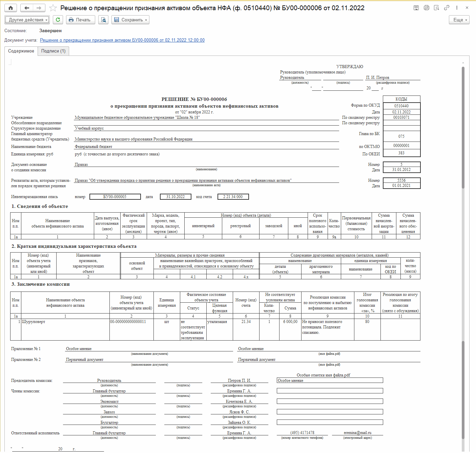Image resolution: width=476 pixels, height=453 pixels.
Task: Select the date cell 31.01.2012
Action: [x=401, y=170]
